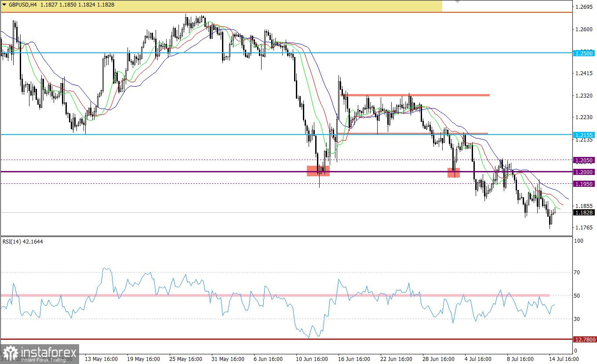
Task: Click the 28 Jun 16:00 date label
Action: 439,359
